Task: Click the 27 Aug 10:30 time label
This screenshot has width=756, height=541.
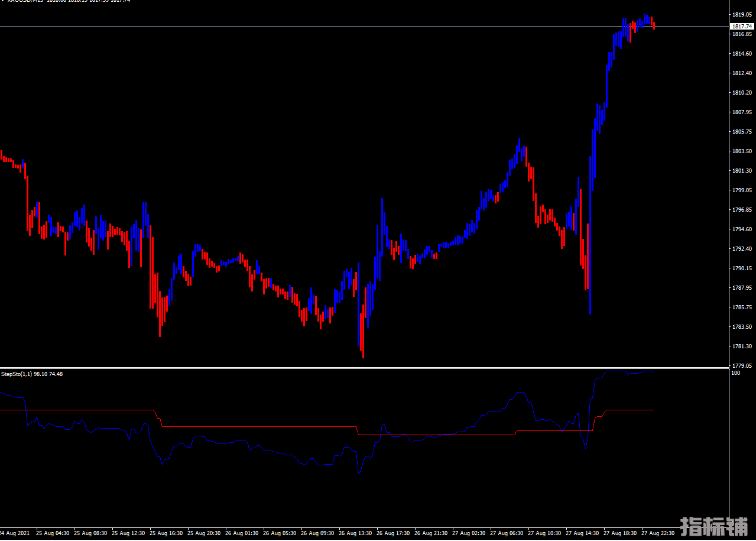Action: pyautogui.click(x=544, y=533)
